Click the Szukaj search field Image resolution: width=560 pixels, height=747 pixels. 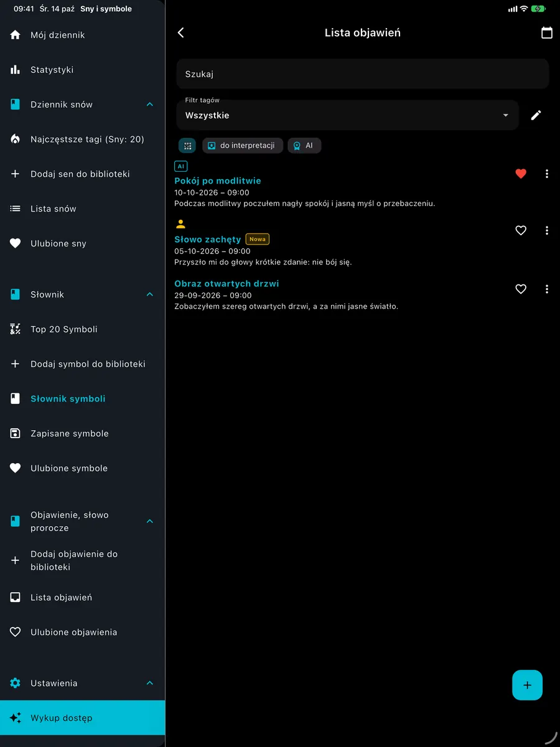click(363, 74)
